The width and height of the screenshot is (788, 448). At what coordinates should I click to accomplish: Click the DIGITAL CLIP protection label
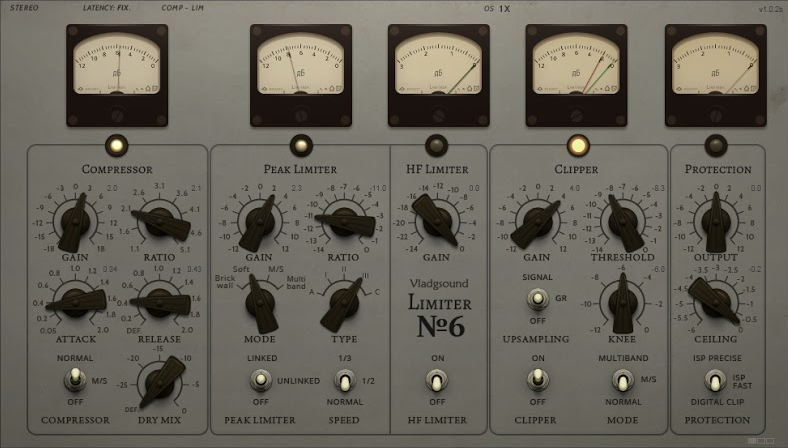point(717,402)
